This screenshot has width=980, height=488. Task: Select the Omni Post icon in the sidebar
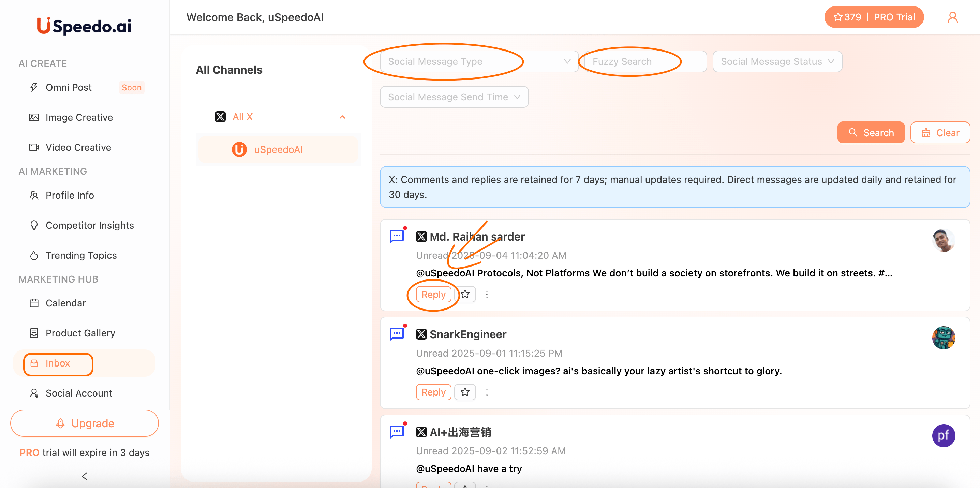point(34,87)
